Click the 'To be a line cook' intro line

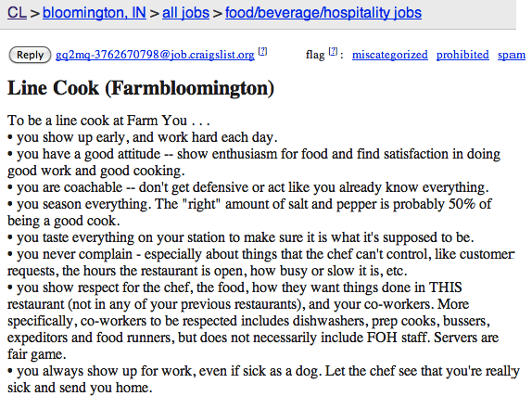coord(109,121)
